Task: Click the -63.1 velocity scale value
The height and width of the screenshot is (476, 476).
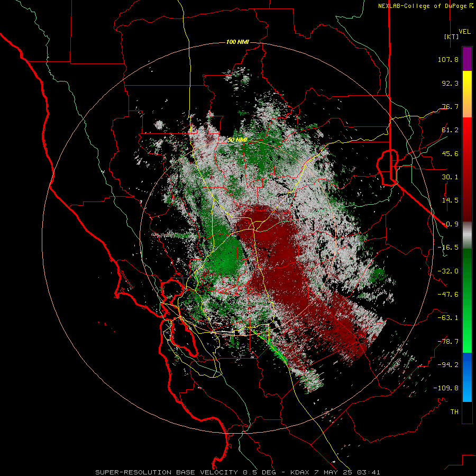Action: pyautogui.click(x=448, y=318)
